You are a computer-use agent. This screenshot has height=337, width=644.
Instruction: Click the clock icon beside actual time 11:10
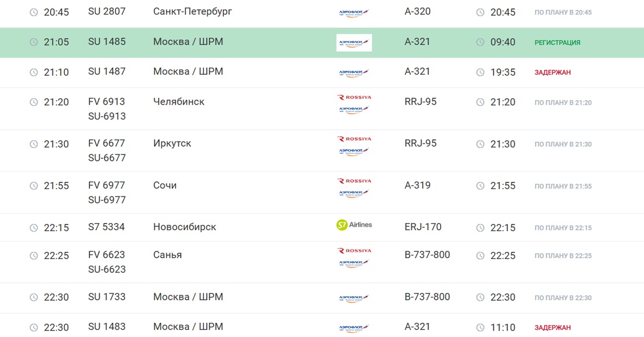click(x=480, y=327)
